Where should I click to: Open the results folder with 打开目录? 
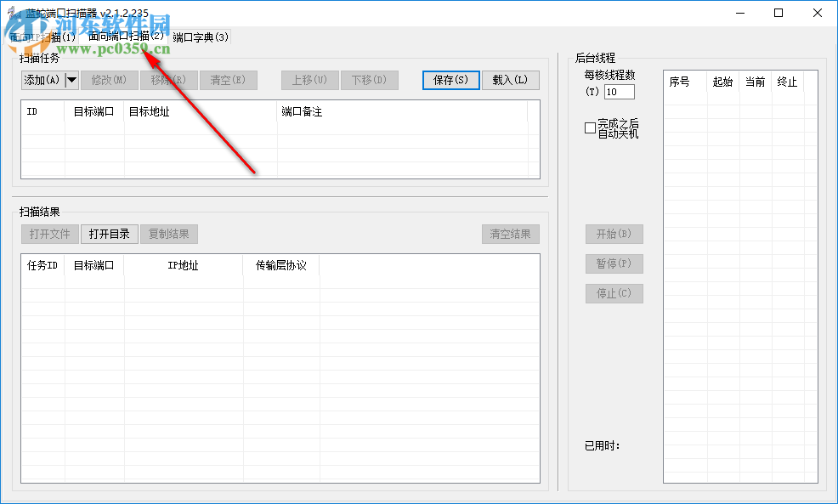tap(110, 234)
